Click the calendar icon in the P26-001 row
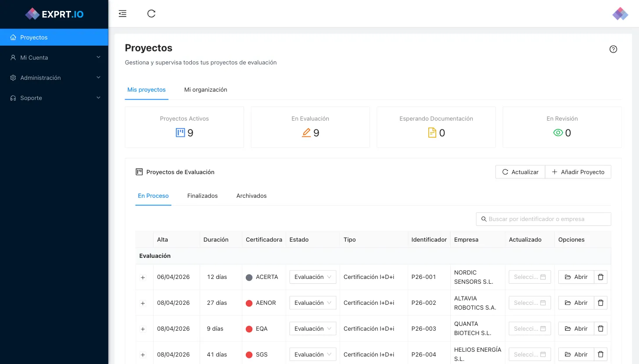Screen dimensions: 639x364 [543, 277]
